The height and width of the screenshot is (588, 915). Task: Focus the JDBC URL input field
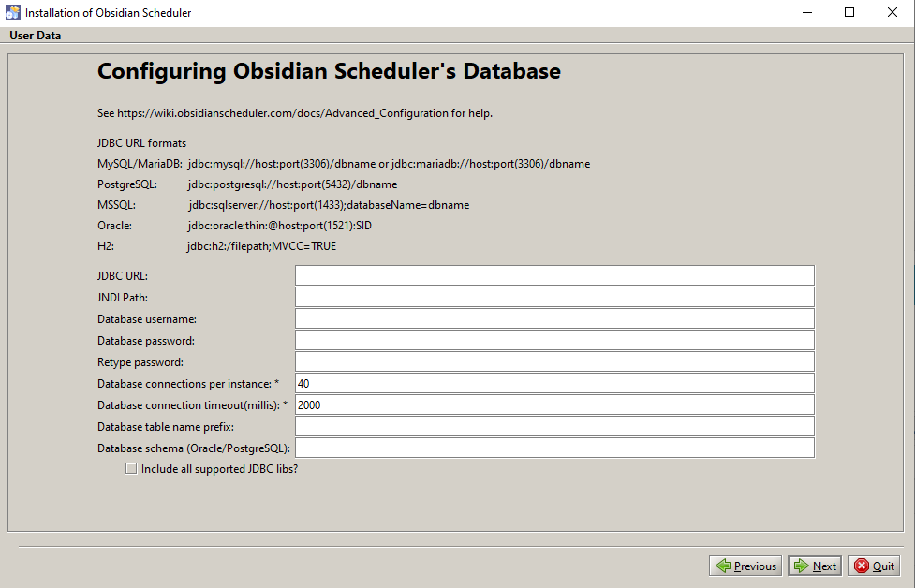(x=554, y=275)
